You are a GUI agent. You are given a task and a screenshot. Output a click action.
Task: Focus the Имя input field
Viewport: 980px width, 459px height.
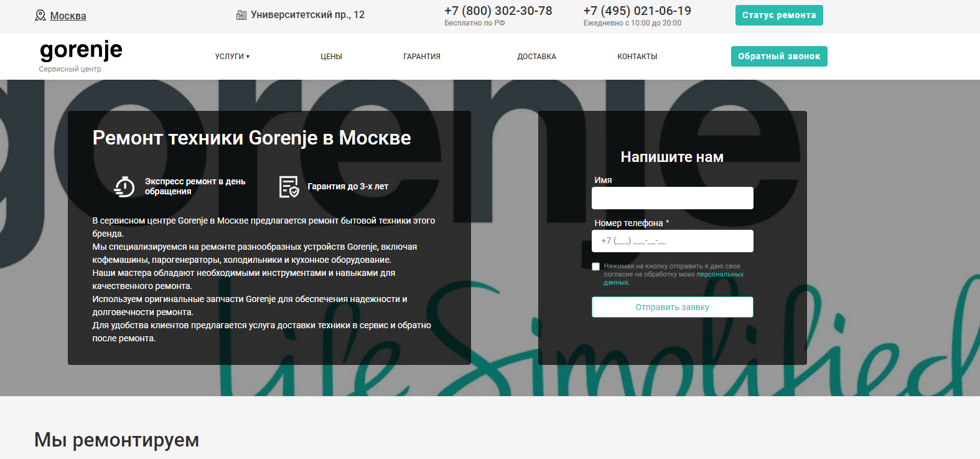coord(673,198)
